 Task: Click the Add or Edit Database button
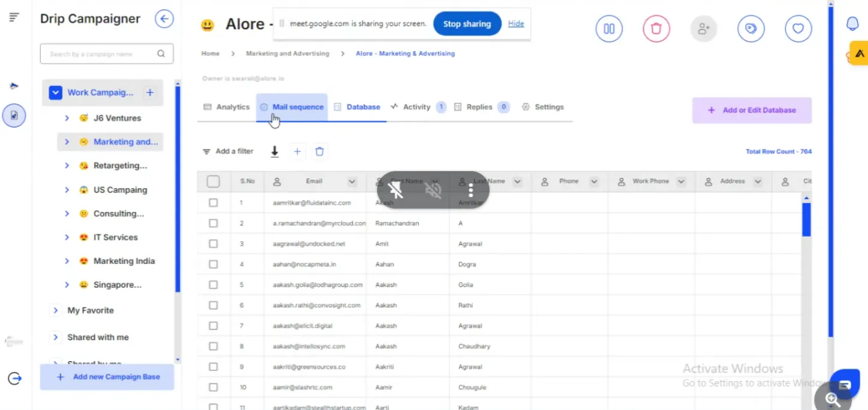tap(752, 111)
